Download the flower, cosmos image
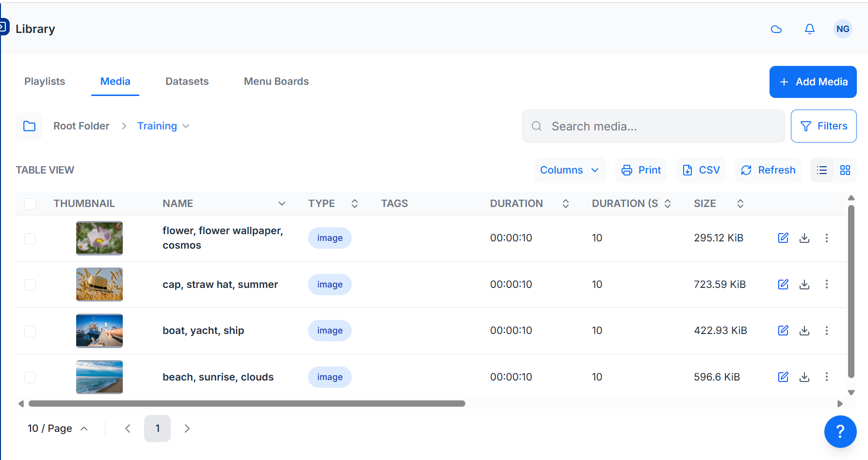Viewport: 868px width, 460px height. 804,238
